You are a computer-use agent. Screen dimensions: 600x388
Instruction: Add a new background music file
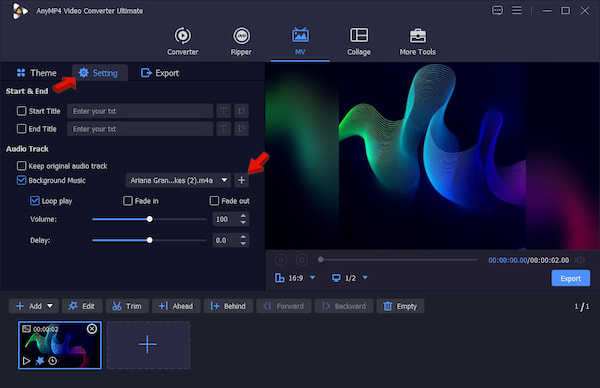click(241, 180)
